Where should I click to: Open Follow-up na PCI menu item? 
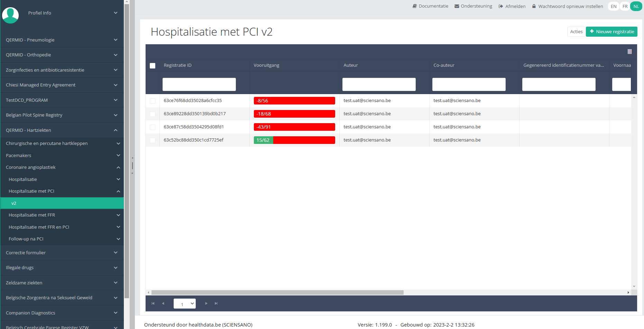[x=62, y=239]
